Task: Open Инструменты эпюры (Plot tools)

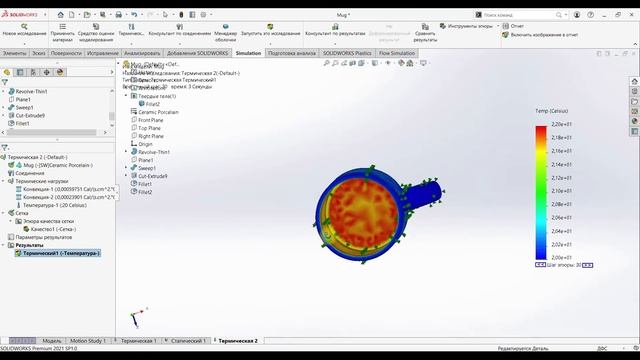Action: (466, 26)
